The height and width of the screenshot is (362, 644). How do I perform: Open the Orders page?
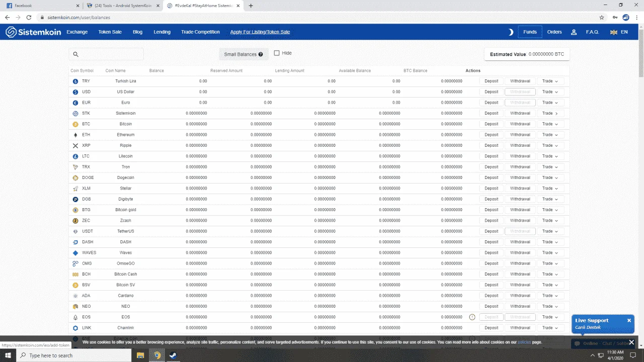[554, 32]
